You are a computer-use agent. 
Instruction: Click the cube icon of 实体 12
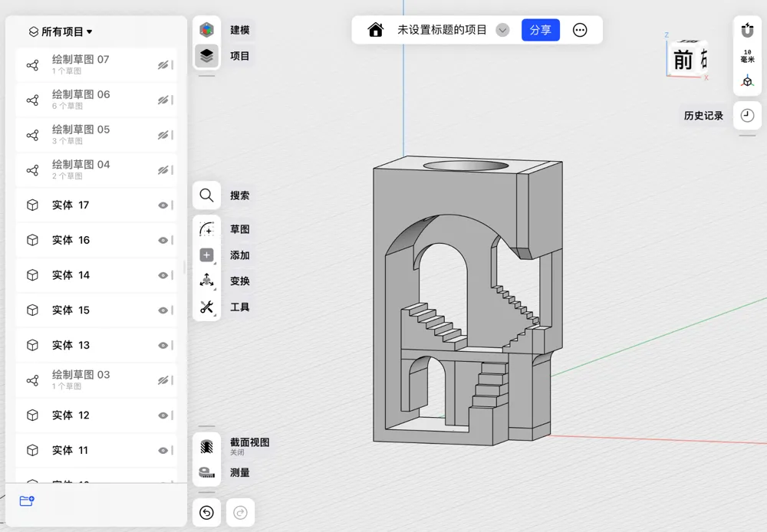(x=32, y=415)
